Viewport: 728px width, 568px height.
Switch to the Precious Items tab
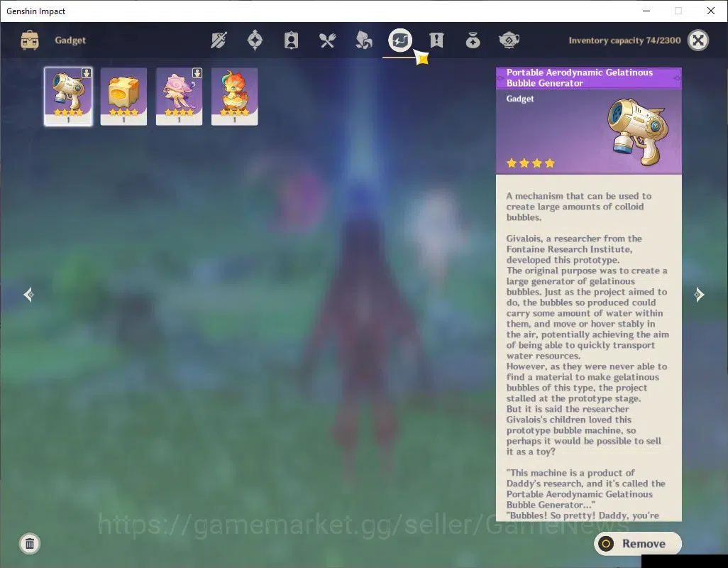[473, 40]
